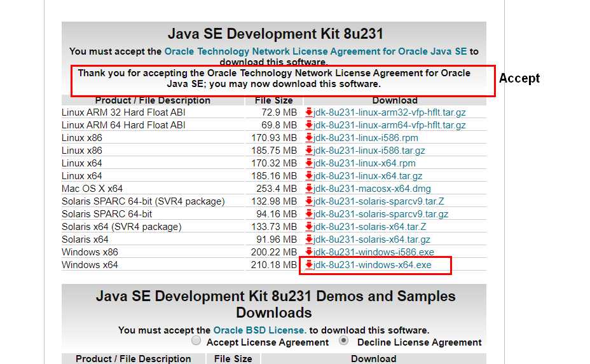Viewport: 590px width, 364px height.
Task: Click download arrow icon beside jdk-8u231-linux-x64.tar.gz
Action: tap(309, 175)
